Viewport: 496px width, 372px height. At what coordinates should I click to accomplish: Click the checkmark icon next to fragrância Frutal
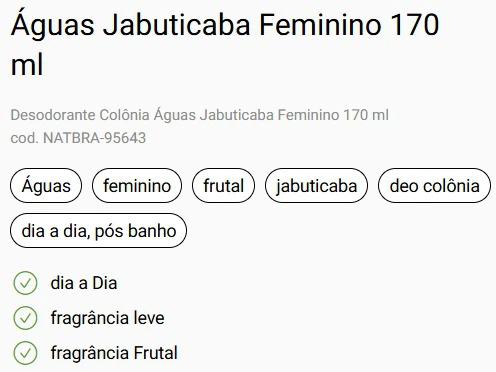click(x=25, y=353)
